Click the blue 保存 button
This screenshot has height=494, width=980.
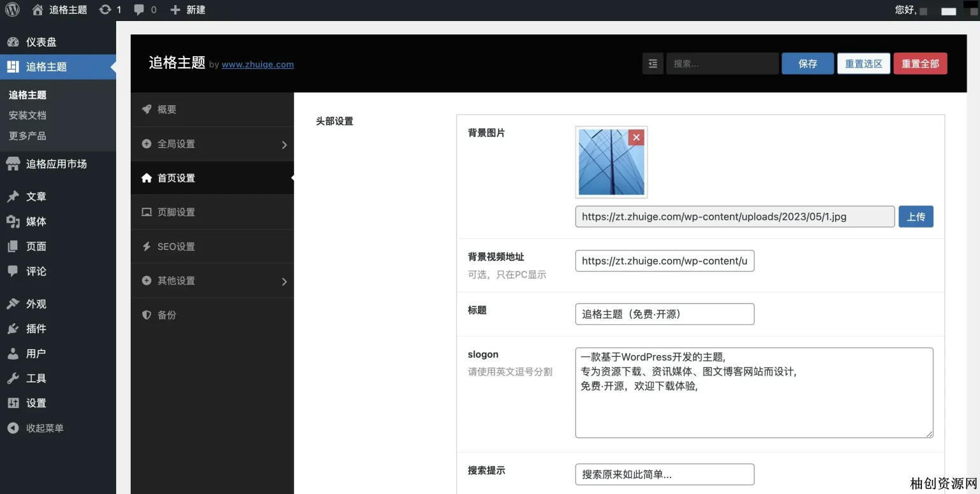[807, 64]
